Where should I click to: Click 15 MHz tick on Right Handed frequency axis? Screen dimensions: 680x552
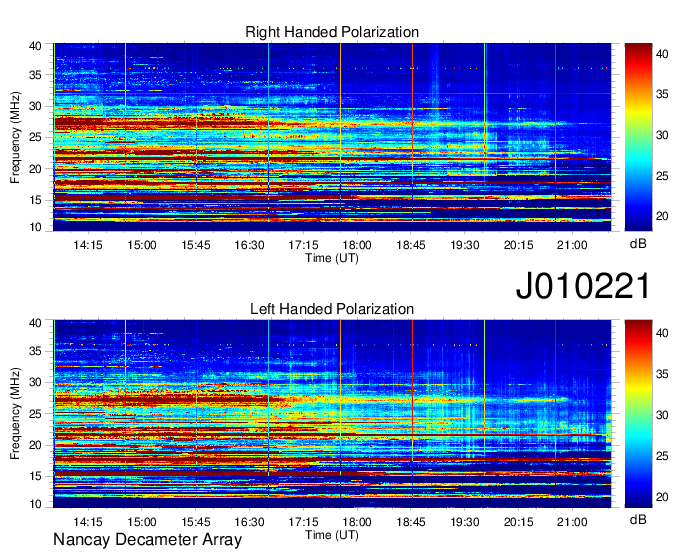click(x=35, y=200)
